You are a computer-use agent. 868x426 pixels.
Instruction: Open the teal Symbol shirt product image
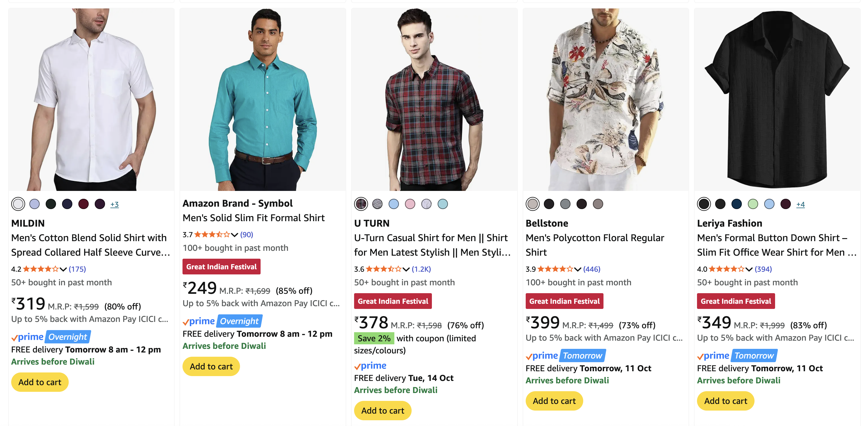click(x=263, y=100)
